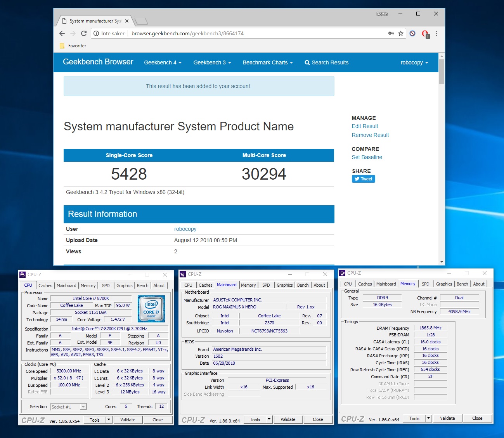Expand Tools arrow in Mainboard window
This screenshot has height=438, width=504.
(269, 419)
